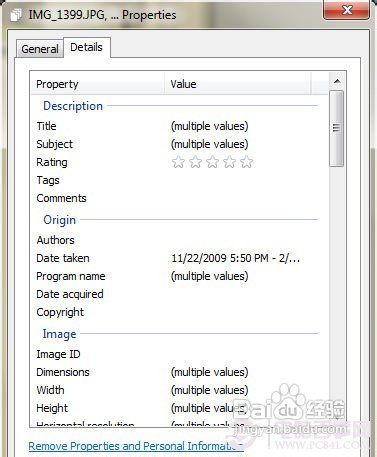The width and height of the screenshot is (377, 457).
Task: Select the Dimensions property label
Action: (63, 372)
